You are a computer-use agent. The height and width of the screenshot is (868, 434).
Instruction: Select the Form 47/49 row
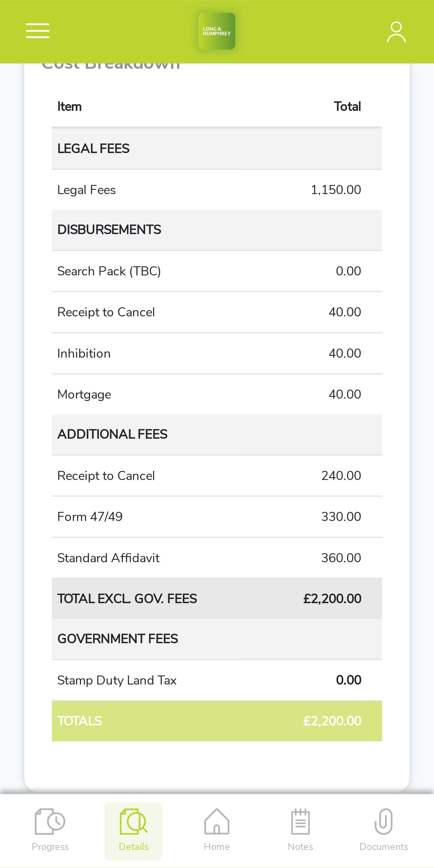point(217,517)
